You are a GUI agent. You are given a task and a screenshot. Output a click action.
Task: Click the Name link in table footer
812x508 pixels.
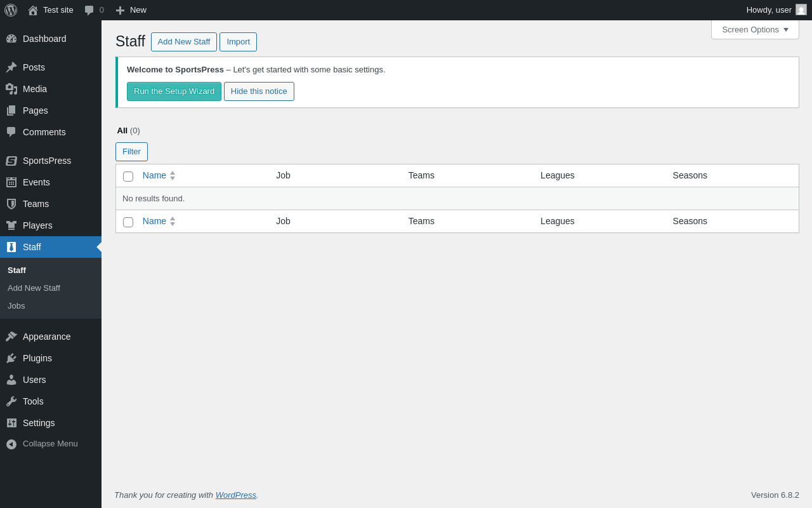tap(154, 222)
